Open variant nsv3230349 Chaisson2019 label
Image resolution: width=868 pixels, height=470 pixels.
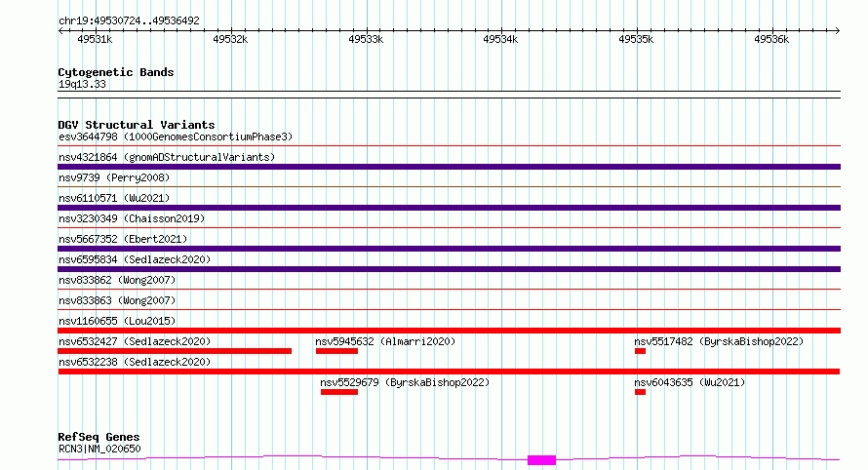[132, 218]
